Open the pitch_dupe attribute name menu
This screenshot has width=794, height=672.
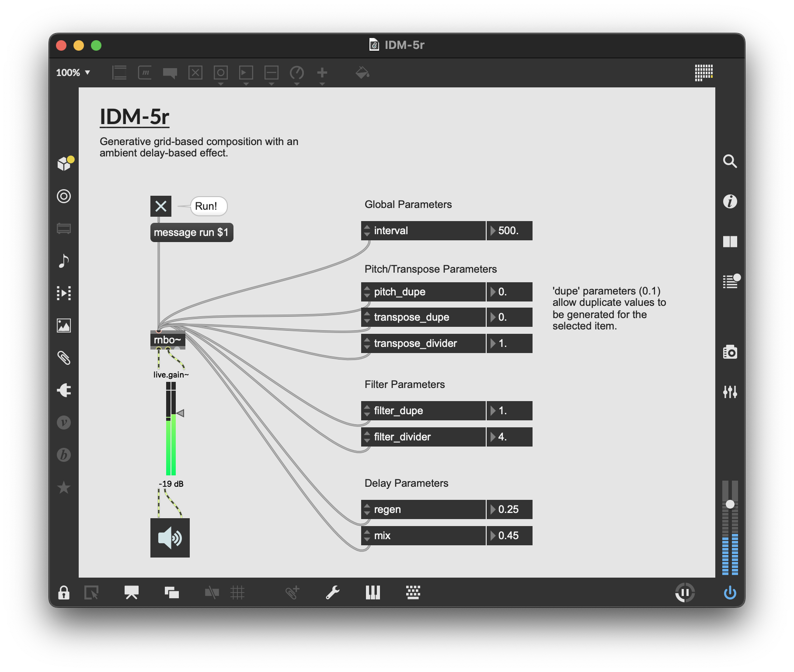point(423,292)
